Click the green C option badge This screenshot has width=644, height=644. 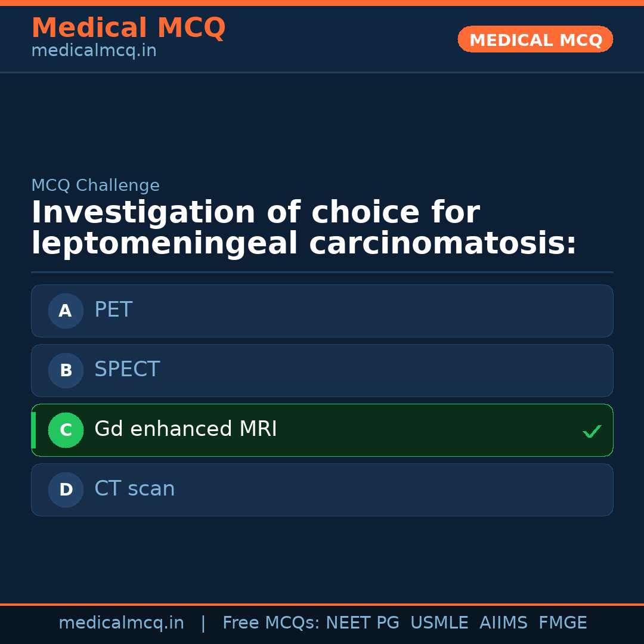[66, 430]
